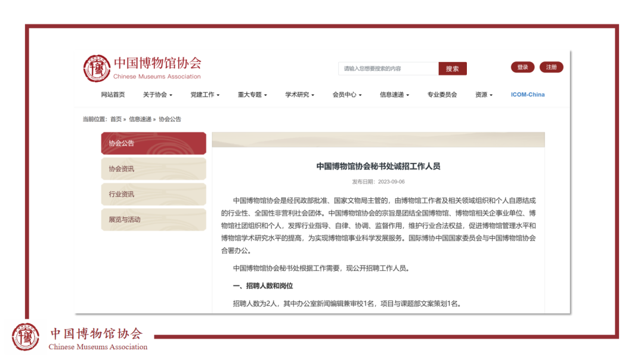Expand the 会员中心 dropdown menu

point(347,94)
